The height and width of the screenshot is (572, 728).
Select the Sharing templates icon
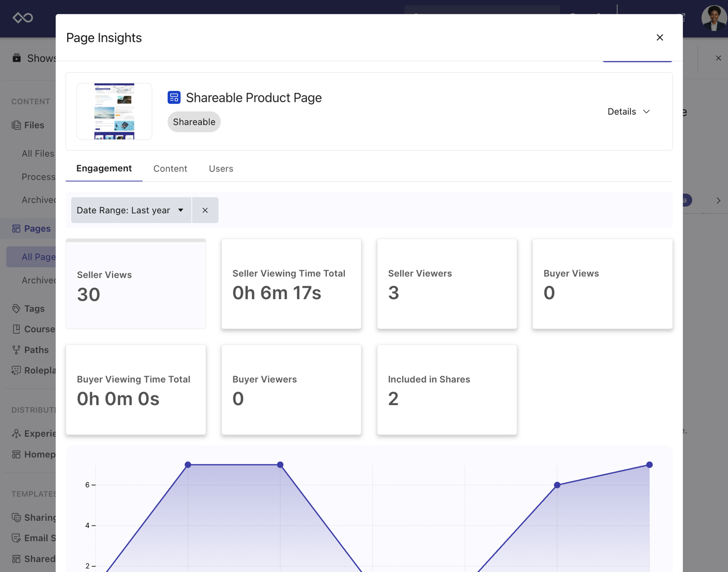coord(15,517)
